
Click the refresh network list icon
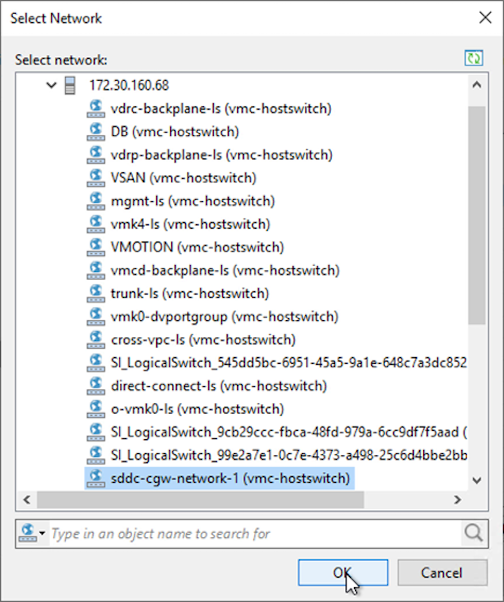point(474,58)
